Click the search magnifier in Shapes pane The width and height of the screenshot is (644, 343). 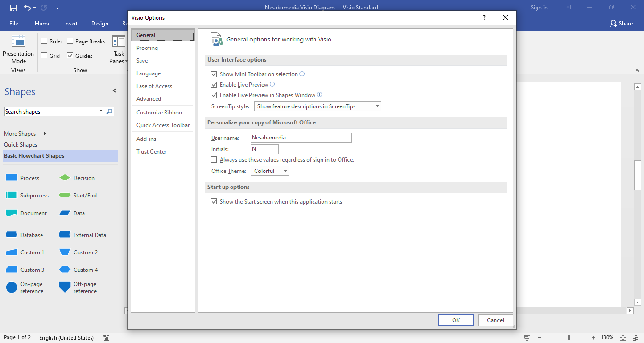tap(109, 112)
